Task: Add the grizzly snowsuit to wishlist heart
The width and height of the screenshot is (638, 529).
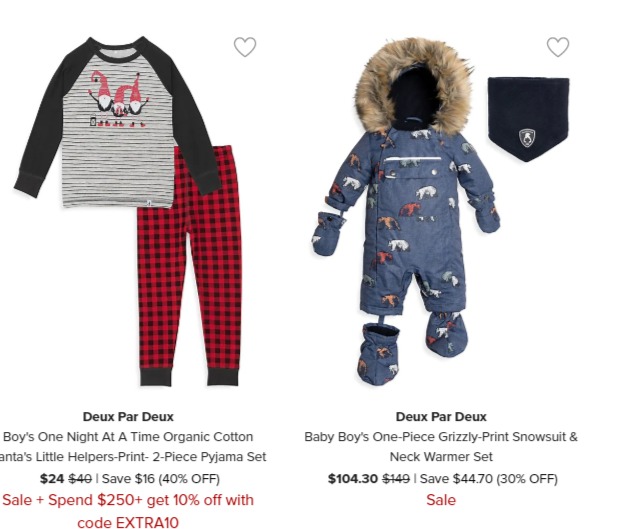Action: tap(558, 47)
